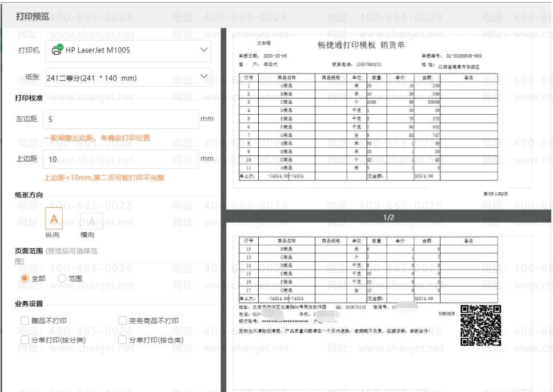Click the 上边距 top margin input field
Screen dimensions: 553x392
(121, 159)
